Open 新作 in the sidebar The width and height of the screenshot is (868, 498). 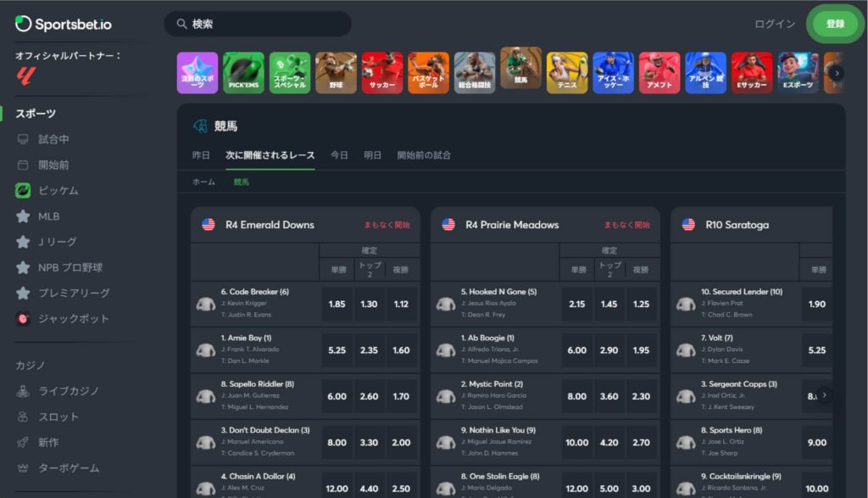48,442
